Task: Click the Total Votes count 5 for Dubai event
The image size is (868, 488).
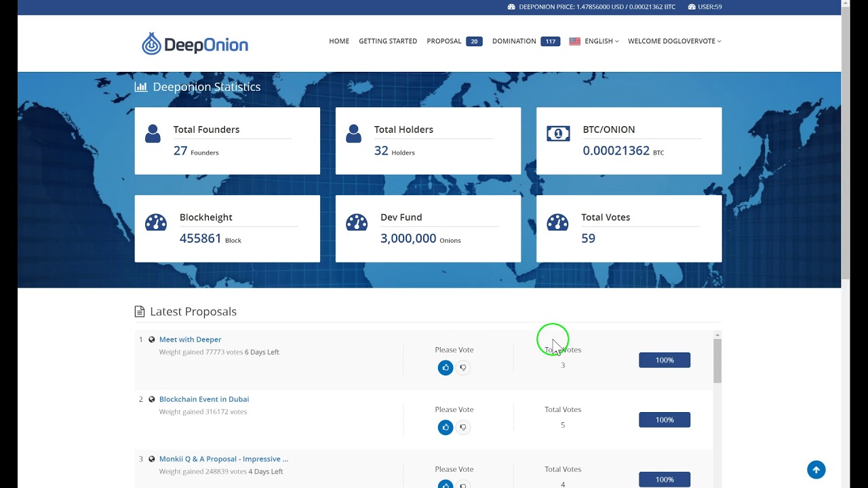Action: point(563,425)
